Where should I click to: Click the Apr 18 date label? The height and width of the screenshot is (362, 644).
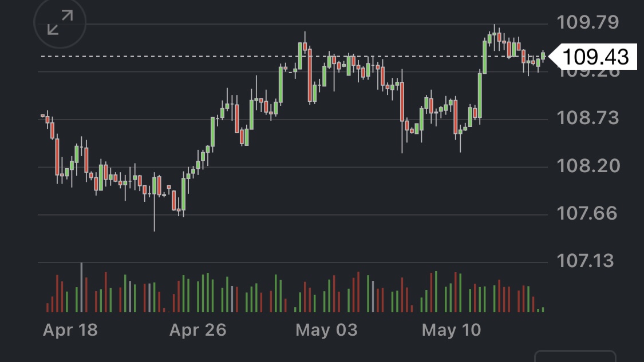pyautogui.click(x=70, y=330)
